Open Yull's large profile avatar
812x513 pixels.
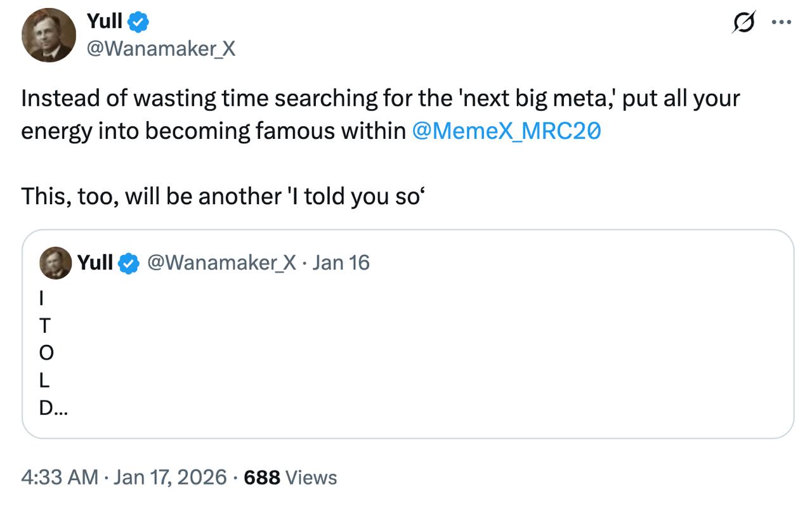click(x=49, y=36)
